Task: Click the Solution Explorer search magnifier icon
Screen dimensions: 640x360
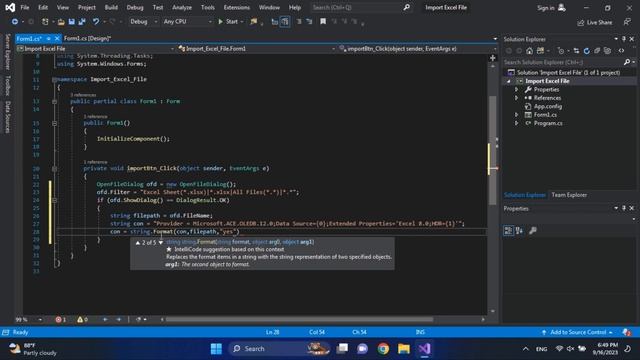Action: point(627,62)
